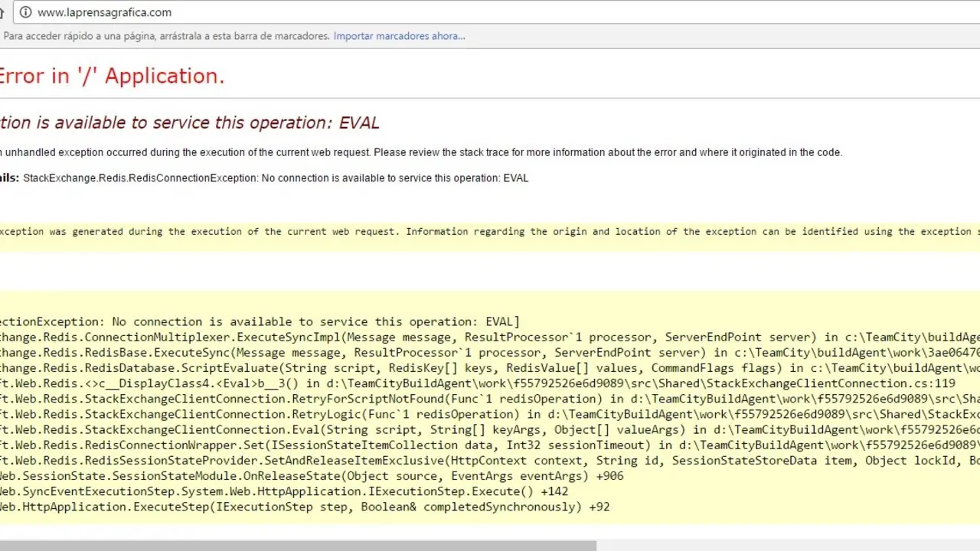Click the StackExchange.Redis.RedisConnectionException details line
The height and width of the screenshot is (551, 980).
pyautogui.click(x=276, y=178)
